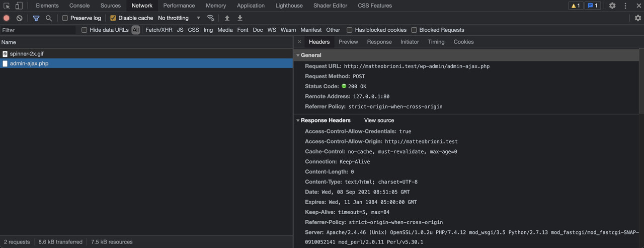Filter by All request types
Screen dimensions: 644x248
pyautogui.click(x=136, y=30)
